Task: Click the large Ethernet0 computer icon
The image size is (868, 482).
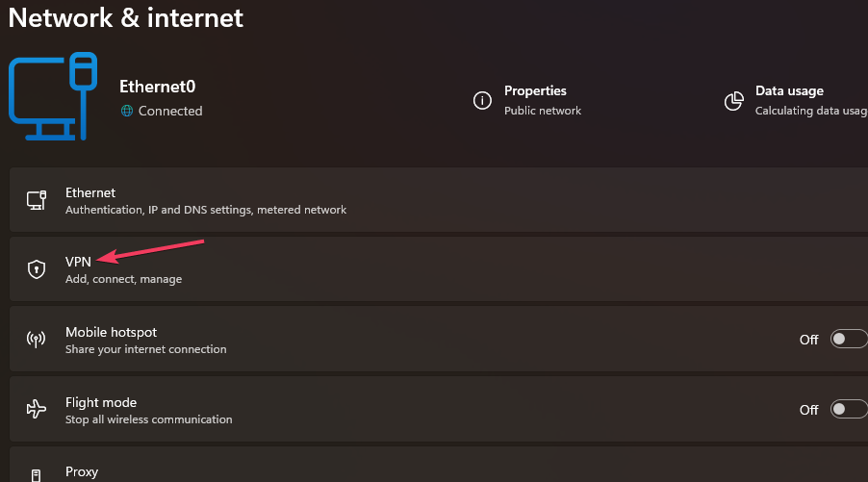Action: tap(53, 101)
